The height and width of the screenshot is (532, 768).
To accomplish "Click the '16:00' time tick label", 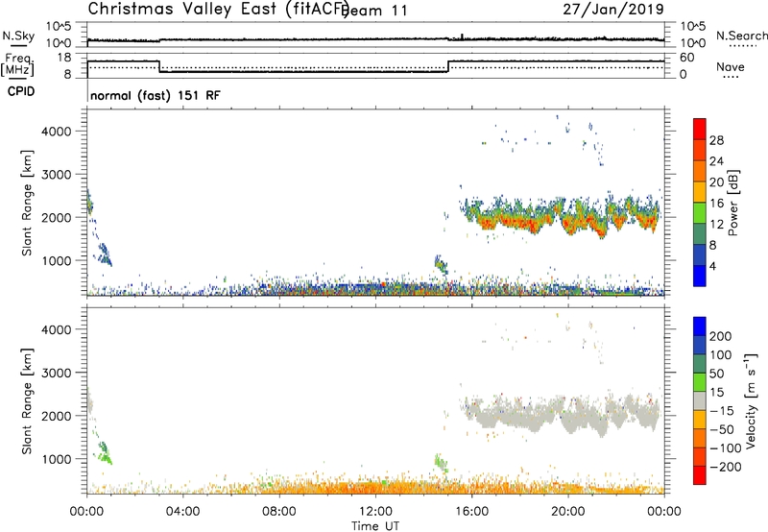I will (471, 512).
